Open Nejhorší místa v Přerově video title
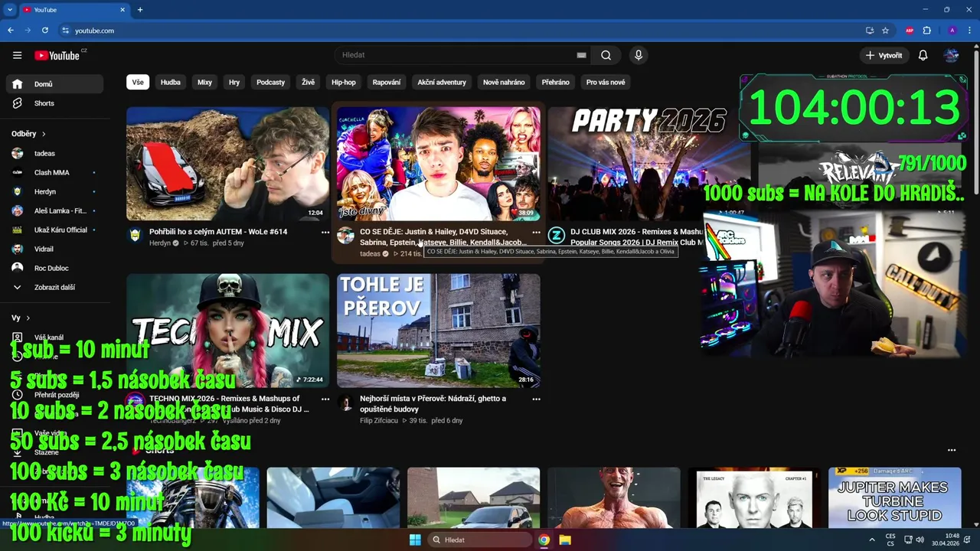 click(433, 403)
